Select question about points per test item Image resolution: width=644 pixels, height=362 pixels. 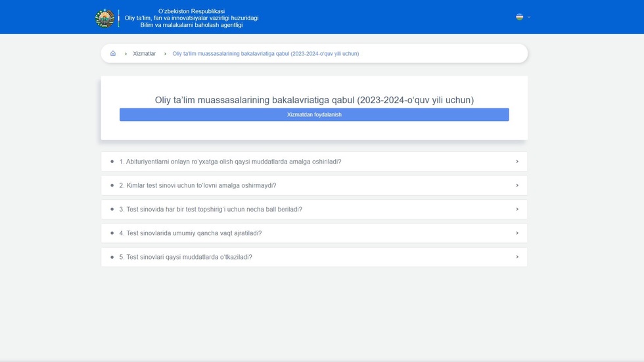click(210, 209)
